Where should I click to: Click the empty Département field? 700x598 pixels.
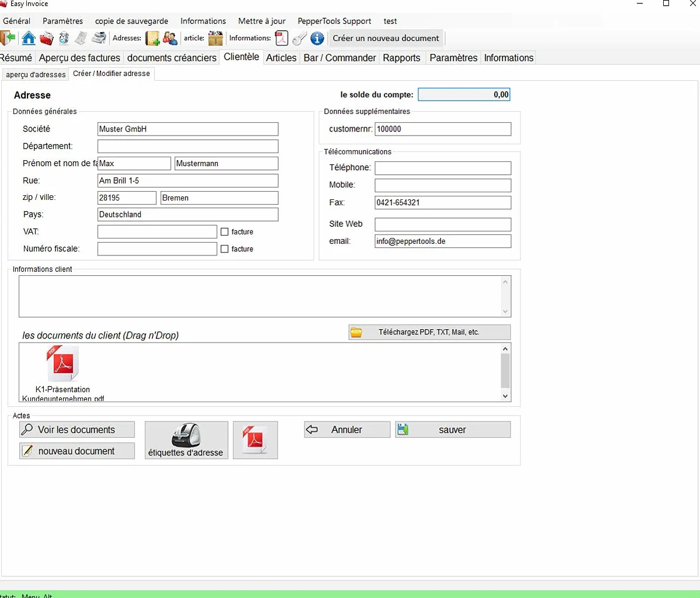188,146
